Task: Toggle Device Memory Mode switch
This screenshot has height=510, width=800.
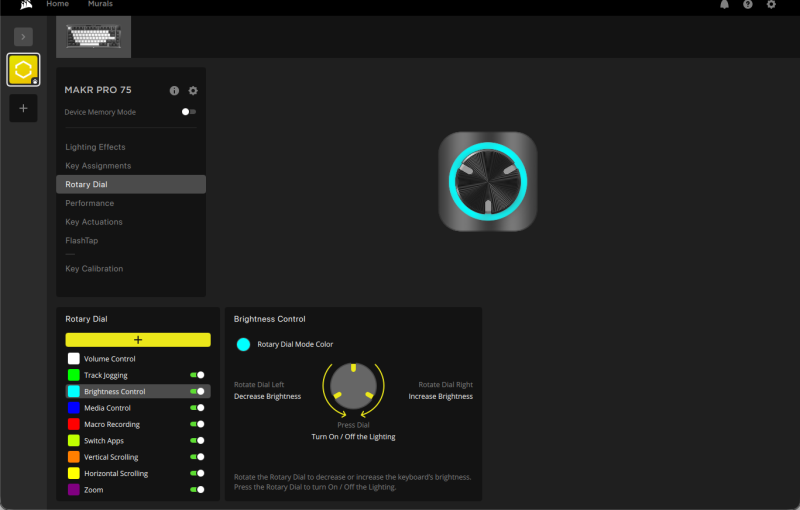Action: (188, 112)
